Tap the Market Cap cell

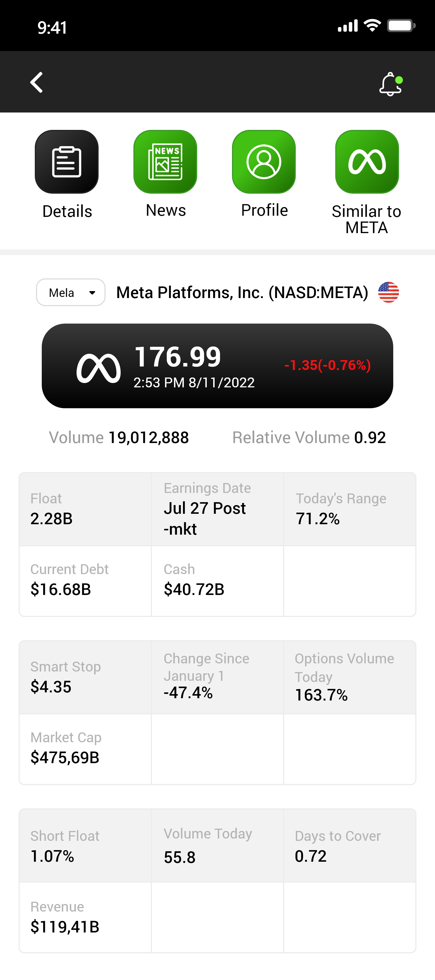(x=85, y=749)
